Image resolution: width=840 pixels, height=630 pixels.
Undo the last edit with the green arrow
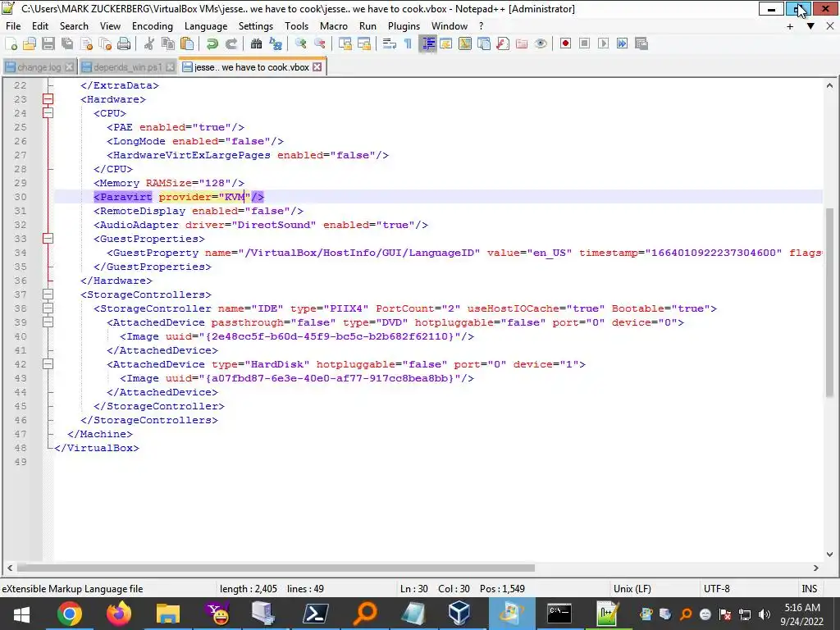tap(212, 44)
